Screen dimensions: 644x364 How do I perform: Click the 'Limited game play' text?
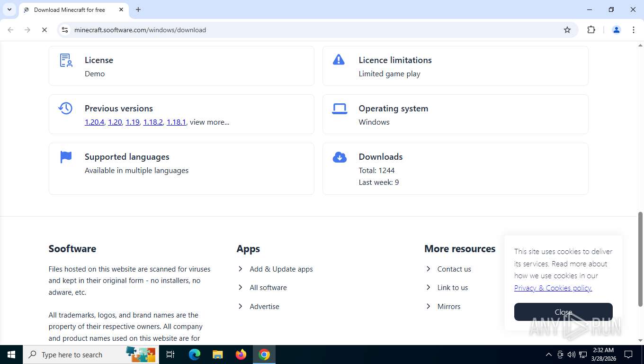[389, 73]
